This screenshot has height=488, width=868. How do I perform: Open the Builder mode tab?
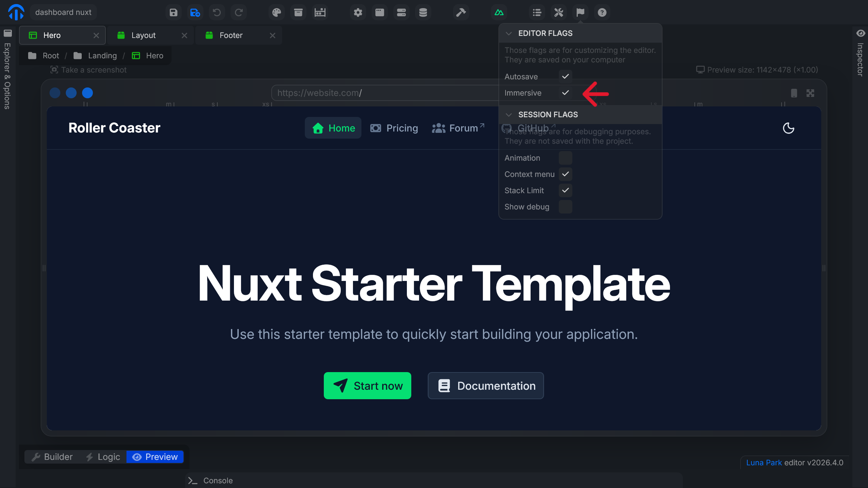pyautogui.click(x=52, y=457)
